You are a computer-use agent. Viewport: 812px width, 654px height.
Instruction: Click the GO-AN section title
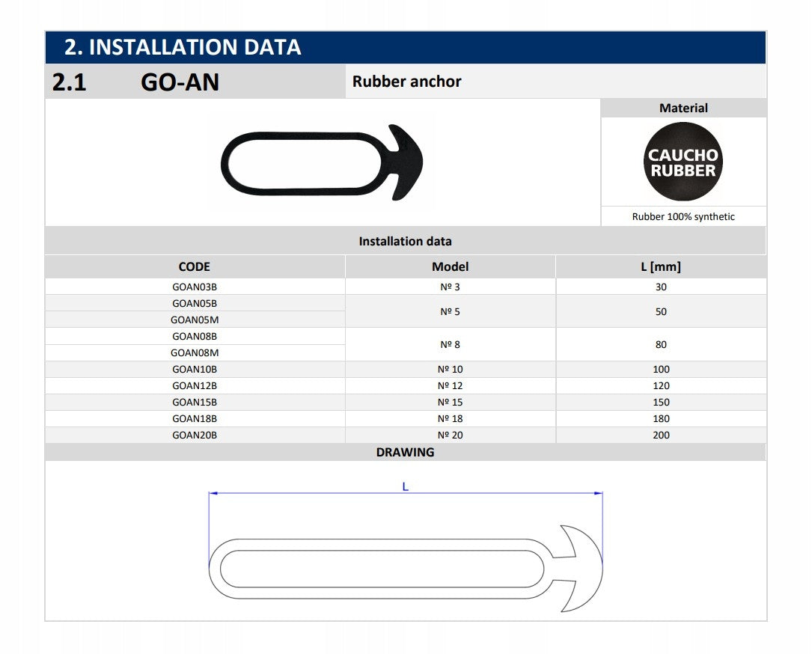pos(180,82)
